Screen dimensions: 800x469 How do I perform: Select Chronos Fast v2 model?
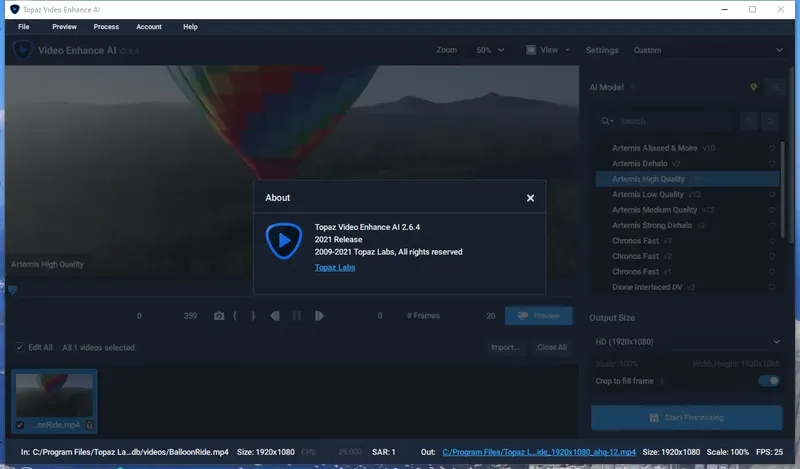click(x=687, y=256)
